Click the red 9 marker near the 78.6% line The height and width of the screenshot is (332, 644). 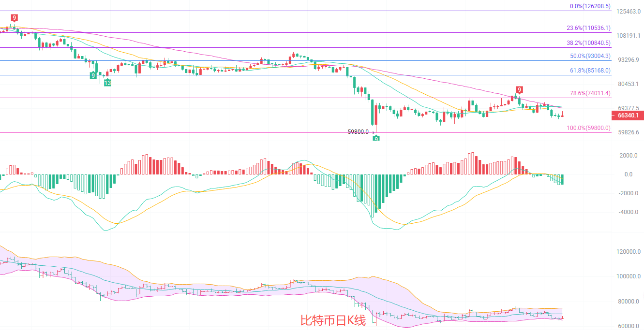pyautogui.click(x=519, y=89)
